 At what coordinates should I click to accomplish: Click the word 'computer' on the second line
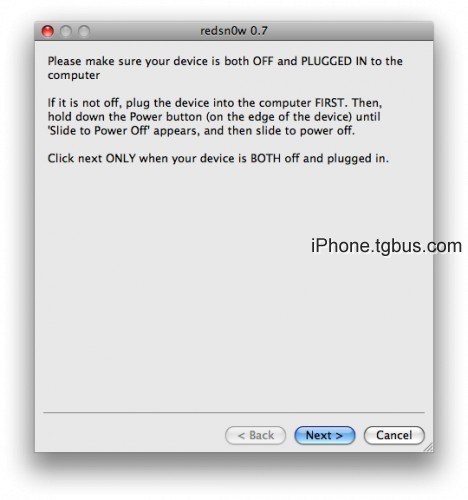point(74,76)
